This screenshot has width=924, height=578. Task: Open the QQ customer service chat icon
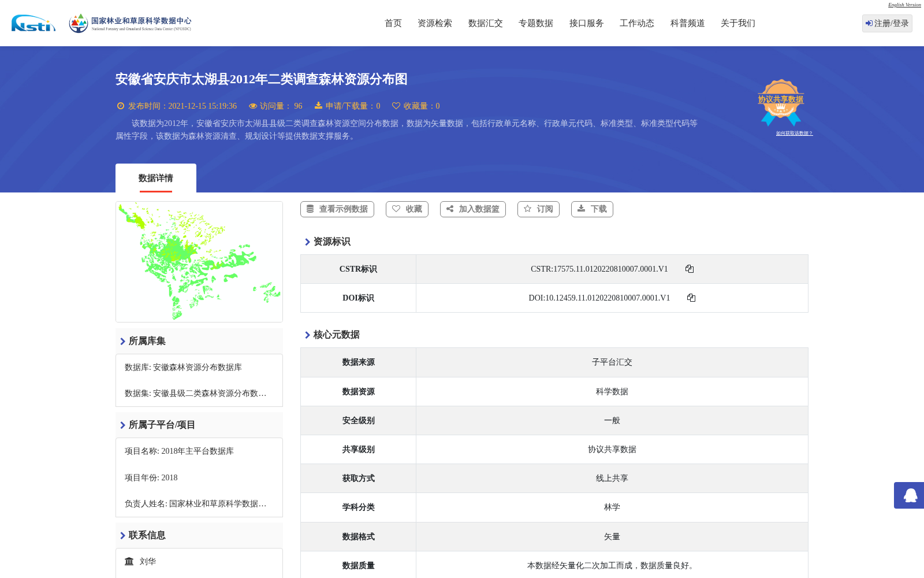point(909,495)
